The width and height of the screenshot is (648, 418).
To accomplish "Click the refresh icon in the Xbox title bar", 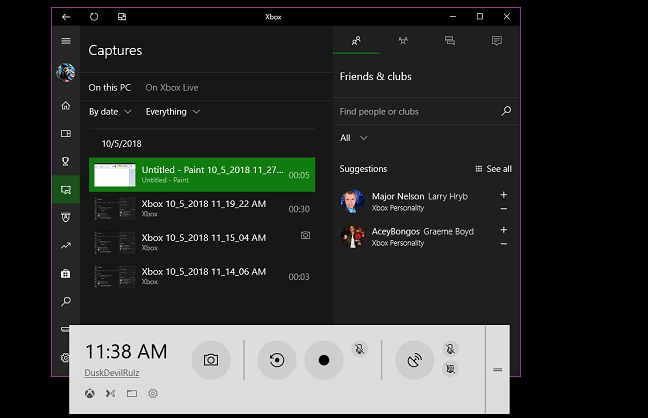I will click(x=94, y=17).
